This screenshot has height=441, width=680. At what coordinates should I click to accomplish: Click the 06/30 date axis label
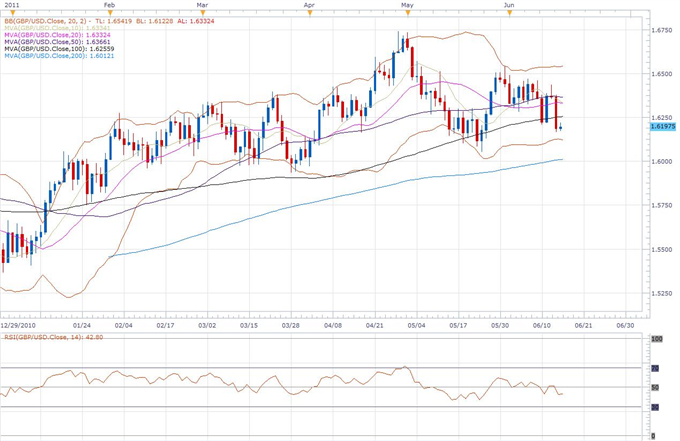pyautogui.click(x=625, y=325)
